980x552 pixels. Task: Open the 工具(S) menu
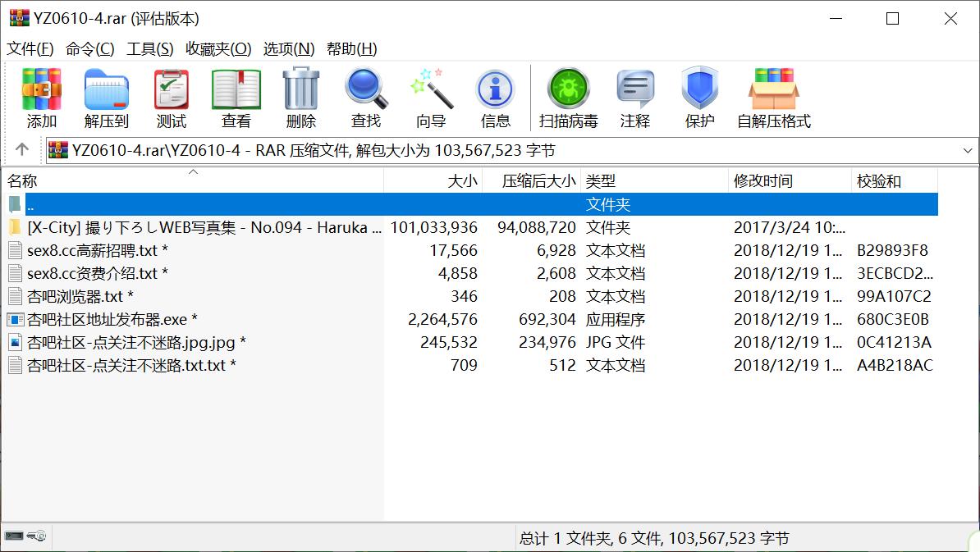150,48
